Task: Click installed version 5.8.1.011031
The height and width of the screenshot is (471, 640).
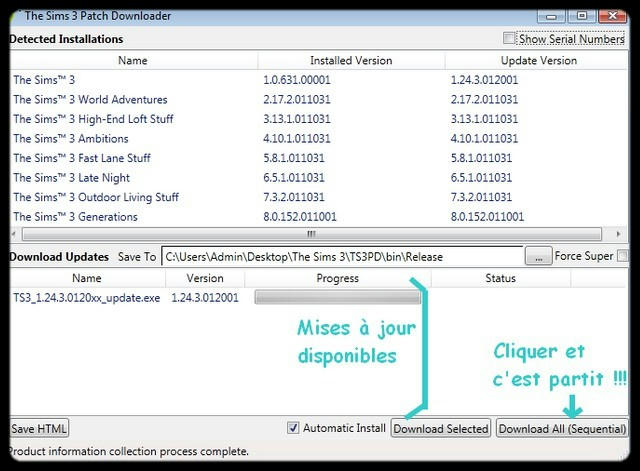Action: click(293, 158)
